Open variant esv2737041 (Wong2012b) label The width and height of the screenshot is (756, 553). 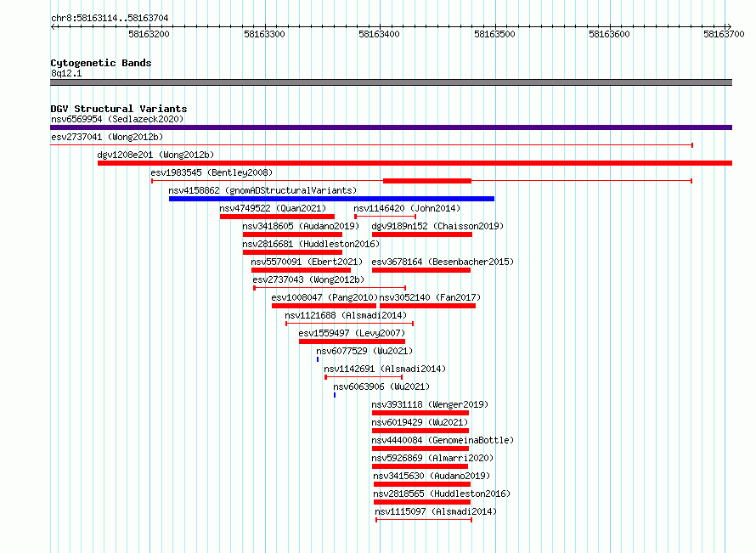click(x=107, y=137)
